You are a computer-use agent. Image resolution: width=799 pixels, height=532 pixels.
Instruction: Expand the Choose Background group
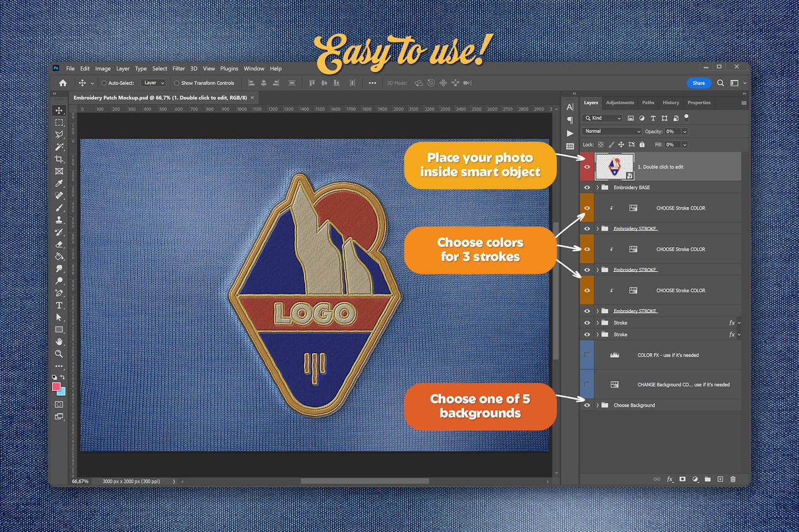(597, 406)
